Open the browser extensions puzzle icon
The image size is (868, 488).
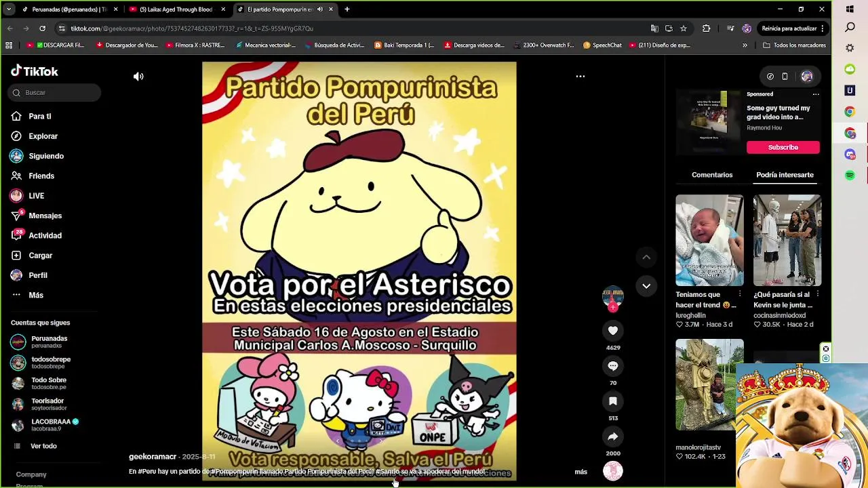tap(706, 28)
